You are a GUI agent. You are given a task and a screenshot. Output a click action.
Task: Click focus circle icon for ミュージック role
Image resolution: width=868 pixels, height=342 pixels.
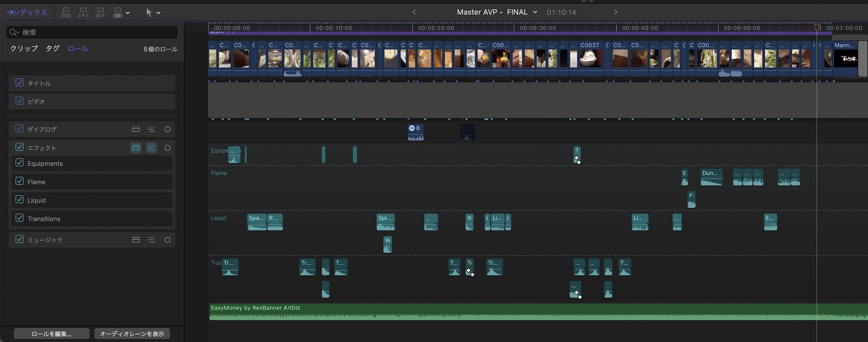click(x=168, y=240)
